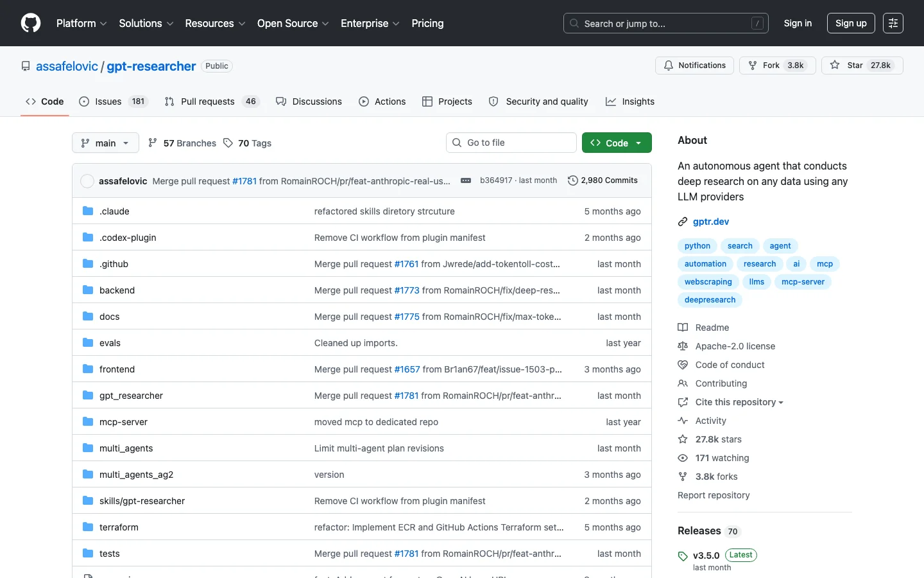Click Report repository link
924x578 pixels.
(x=714, y=495)
